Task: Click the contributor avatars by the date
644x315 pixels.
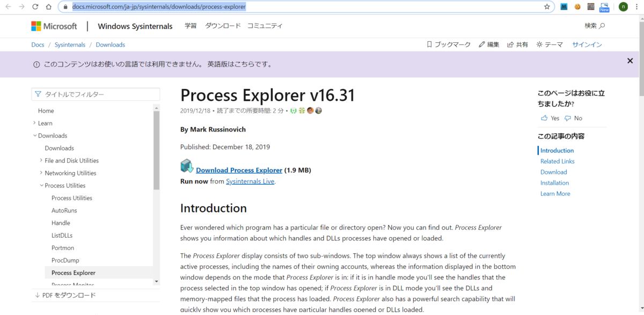Action: click(x=306, y=111)
